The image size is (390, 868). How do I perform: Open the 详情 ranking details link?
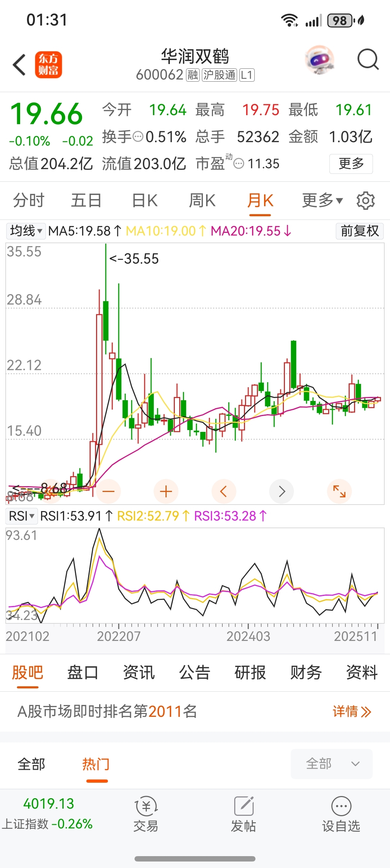pos(352,711)
